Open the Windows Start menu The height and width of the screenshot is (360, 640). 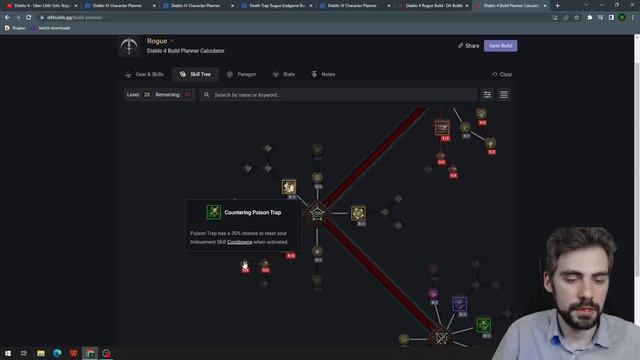point(8,353)
